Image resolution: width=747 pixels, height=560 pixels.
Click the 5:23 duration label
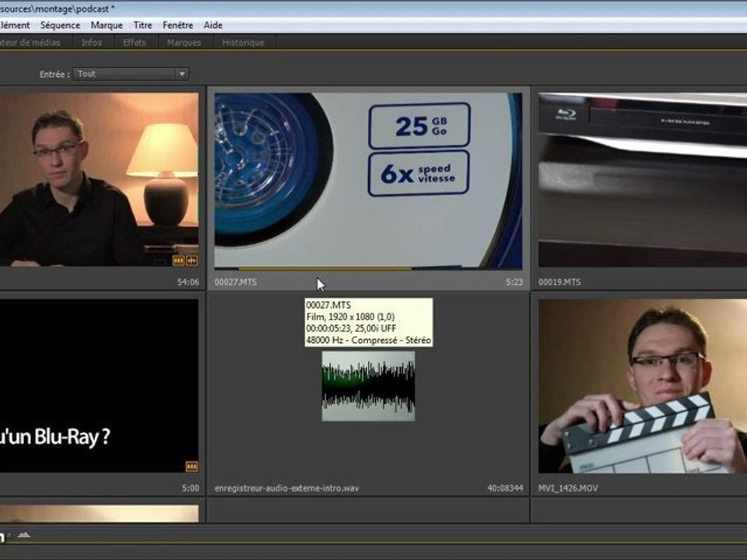514,282
